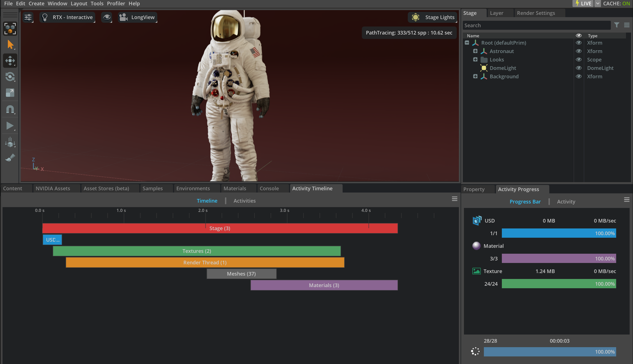Click the Stage filter funnel icon
Viewport: 633px width, 364px height.
[x=616, y=25]
